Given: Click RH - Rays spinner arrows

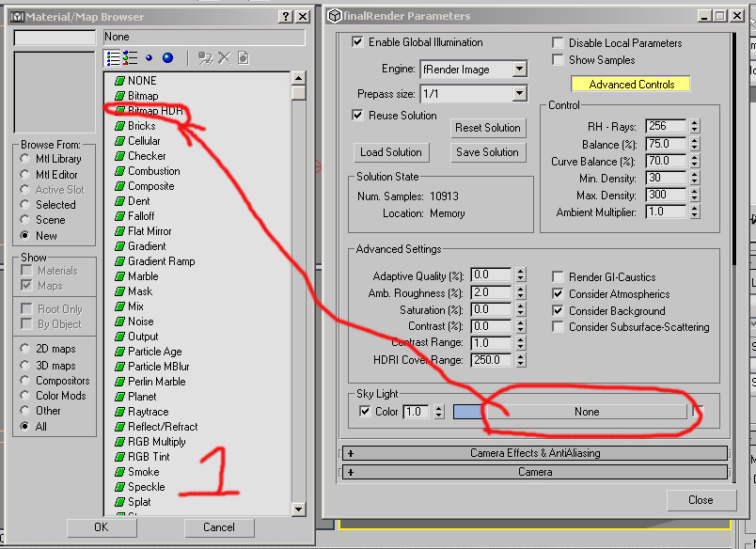Looking at the screenshot, I should [x=694, y=126].
